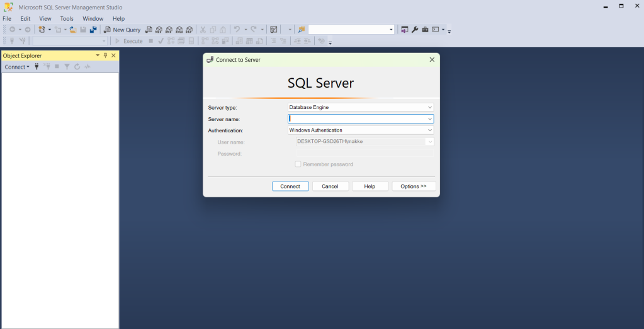
Task: Click the Parse checkmark icon
Action: [x=161, y=41]
